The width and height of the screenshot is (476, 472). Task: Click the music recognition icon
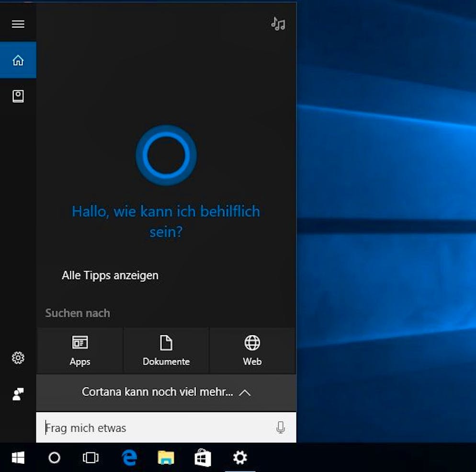(278, 23)
